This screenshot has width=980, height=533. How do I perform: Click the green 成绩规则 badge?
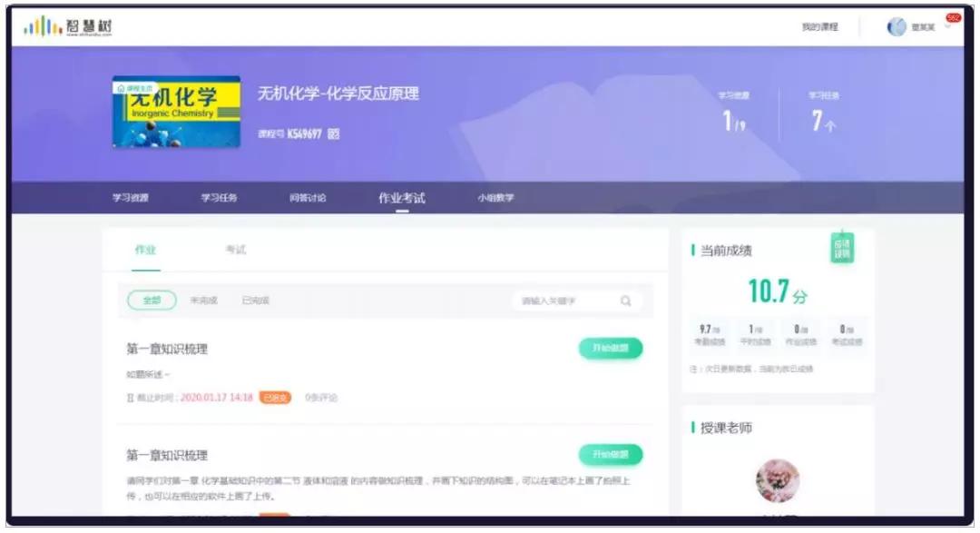[x=841, y=245]
